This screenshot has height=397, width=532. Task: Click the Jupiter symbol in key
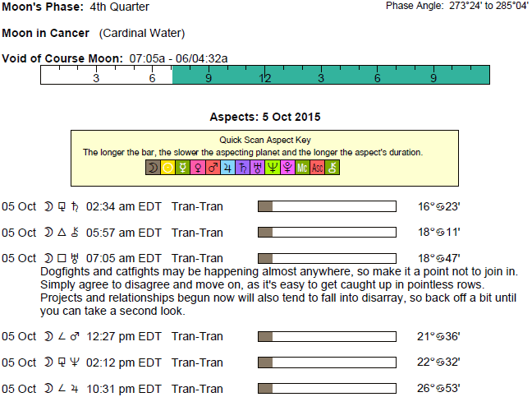pyautogui.click(x=227, y=168)
